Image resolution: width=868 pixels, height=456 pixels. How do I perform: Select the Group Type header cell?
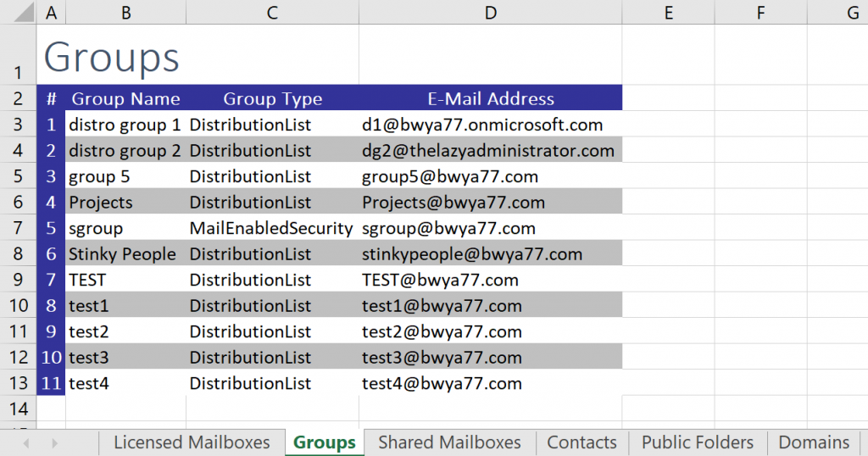tap(272, 98)
